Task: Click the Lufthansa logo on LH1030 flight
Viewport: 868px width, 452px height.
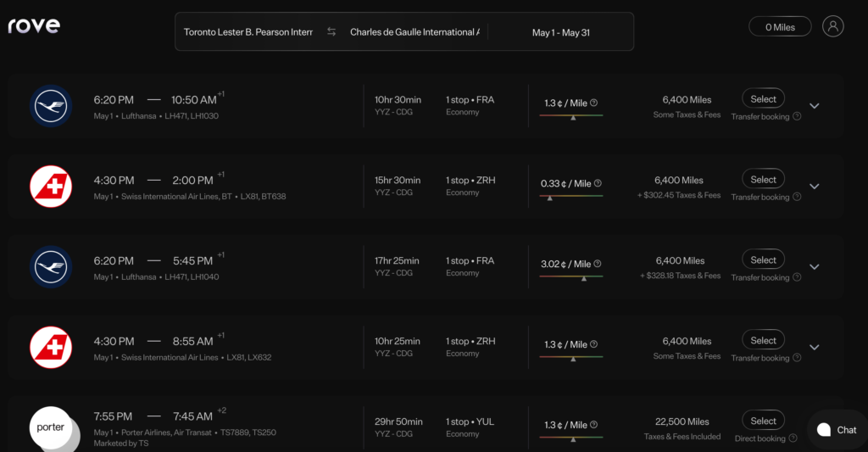Action: [x=51, y=106]
